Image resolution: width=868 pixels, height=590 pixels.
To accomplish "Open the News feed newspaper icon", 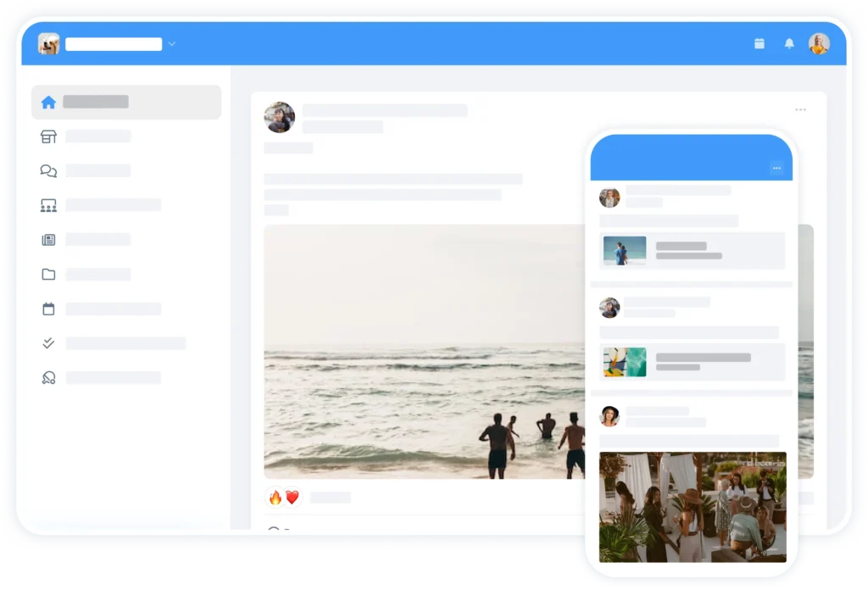I will tap(48, 239).
